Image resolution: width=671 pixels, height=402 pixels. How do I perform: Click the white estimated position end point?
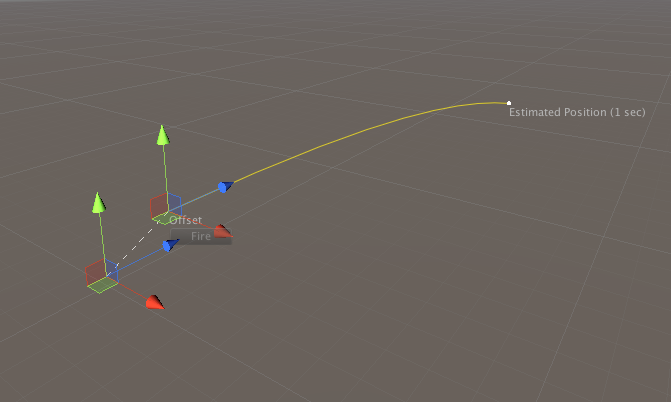pos(509,103)
